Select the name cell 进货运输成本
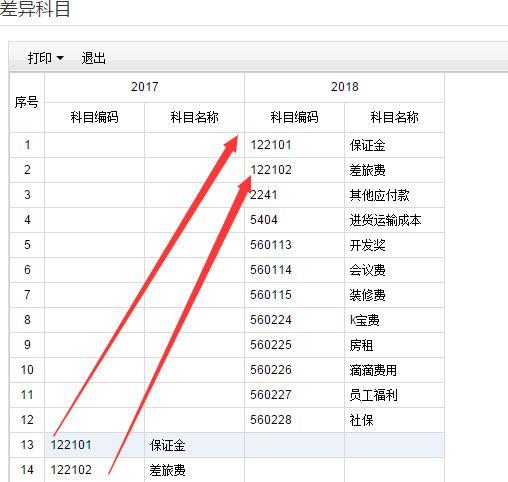The height and width of the screenshot is (482, 508). tap(394, 220)
